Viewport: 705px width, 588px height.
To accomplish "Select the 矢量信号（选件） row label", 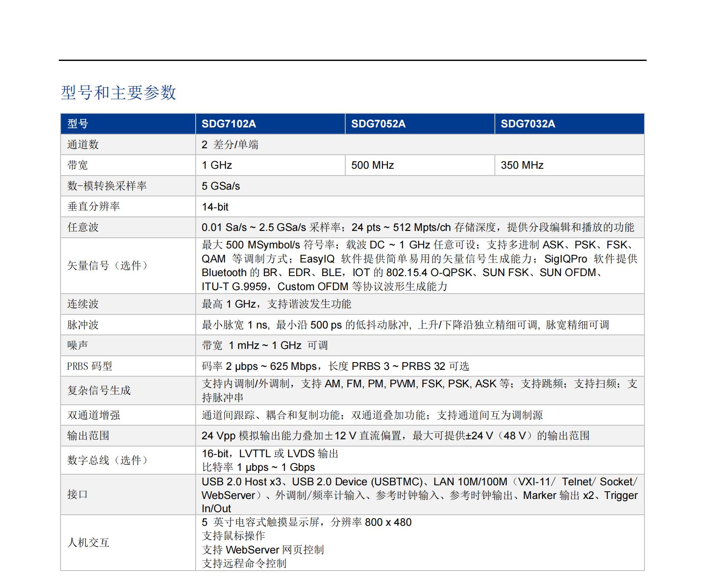I will coord(107,265).
